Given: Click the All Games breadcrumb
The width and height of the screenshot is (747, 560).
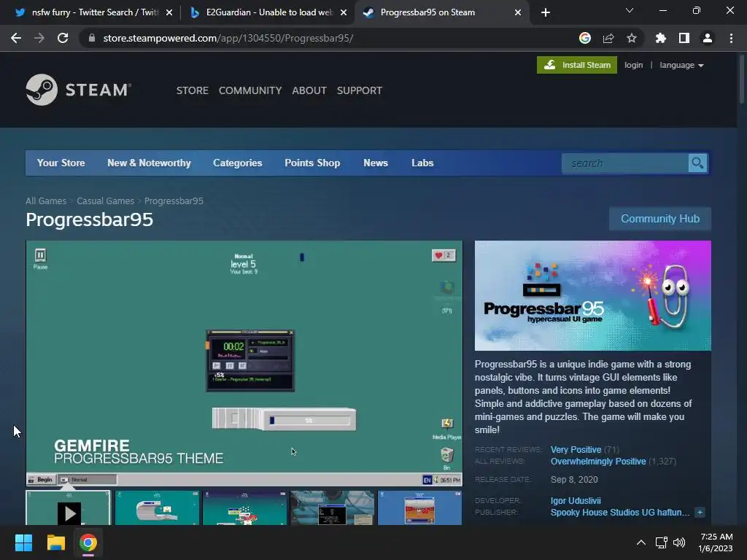Looking at the screenshot, I should [x=46, y=201].
